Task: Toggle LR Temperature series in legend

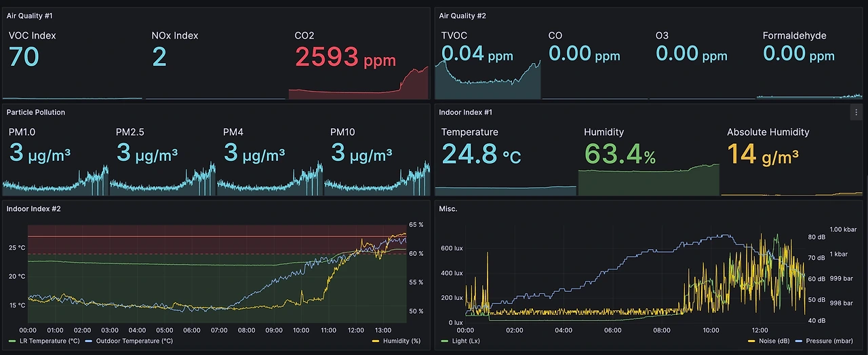Action: [44, 341]
